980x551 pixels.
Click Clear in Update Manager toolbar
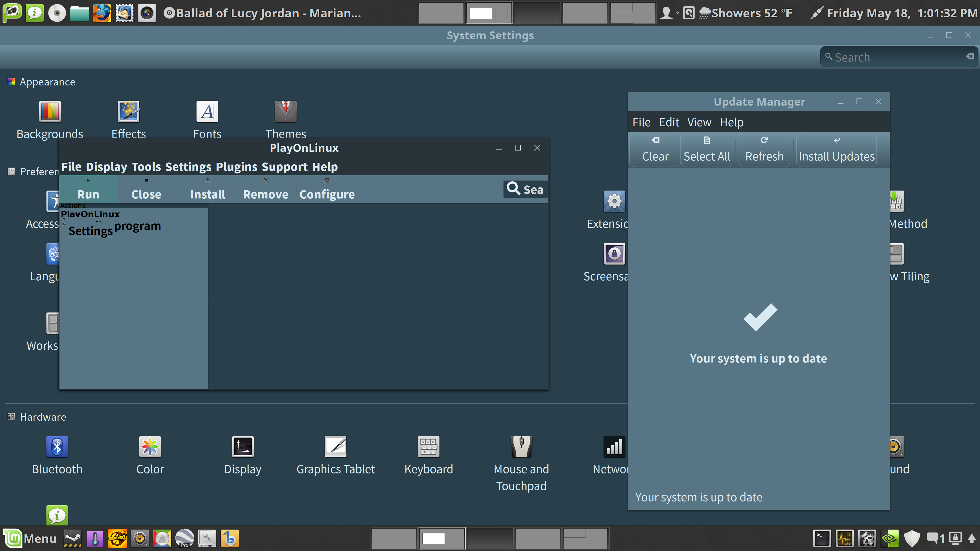(x=655, y=150)
